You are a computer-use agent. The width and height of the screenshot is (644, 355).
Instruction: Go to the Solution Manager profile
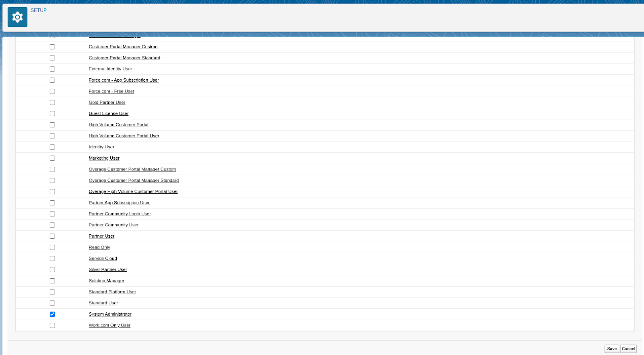[107, 281]
